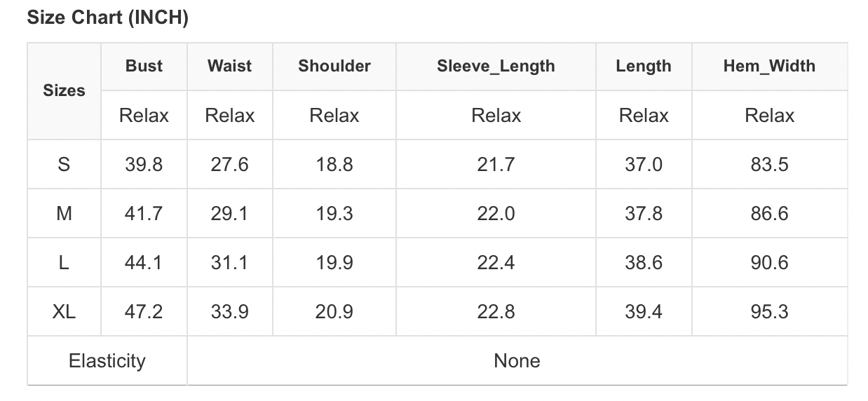Select the 22.8 sleeve length for XL
This screenshot has width=868, height=401.
pos(496,312)
